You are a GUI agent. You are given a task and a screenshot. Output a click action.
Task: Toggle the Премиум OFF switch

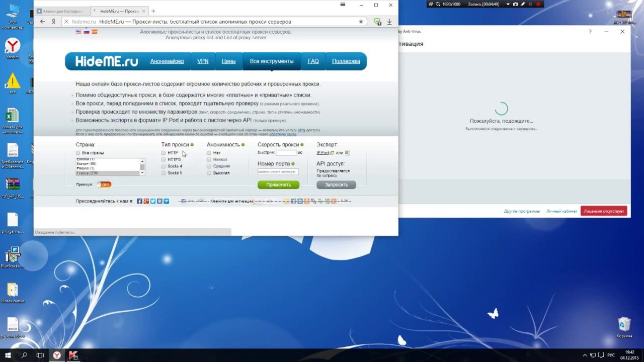pyautogui.click(x=104, y=185)
